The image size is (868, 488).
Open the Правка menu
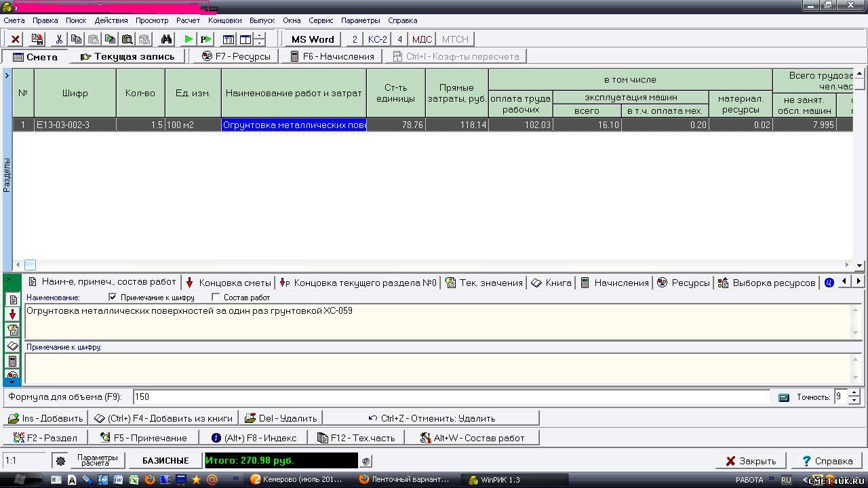[x=45, y=20]
